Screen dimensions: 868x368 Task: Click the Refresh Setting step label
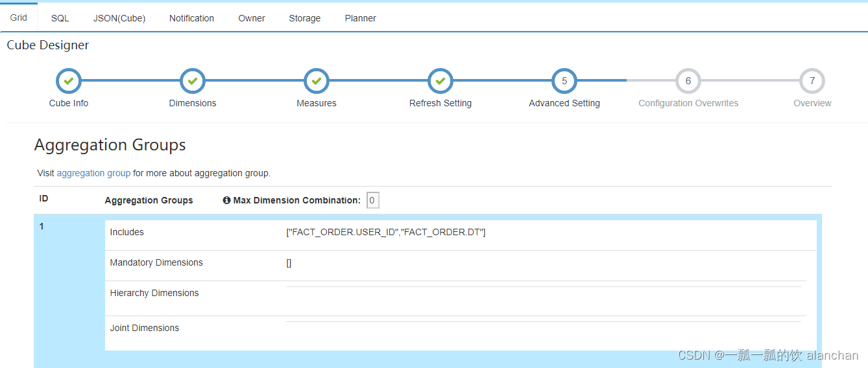440,103
